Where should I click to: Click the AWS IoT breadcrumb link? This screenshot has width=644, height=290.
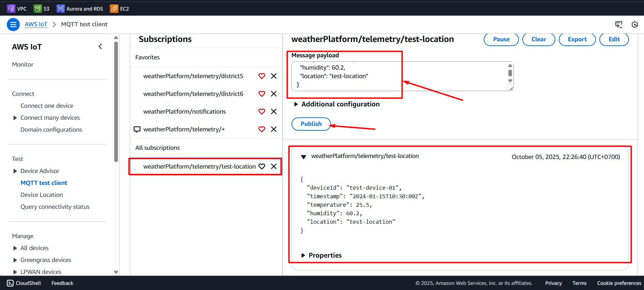(x=36, y=24)
